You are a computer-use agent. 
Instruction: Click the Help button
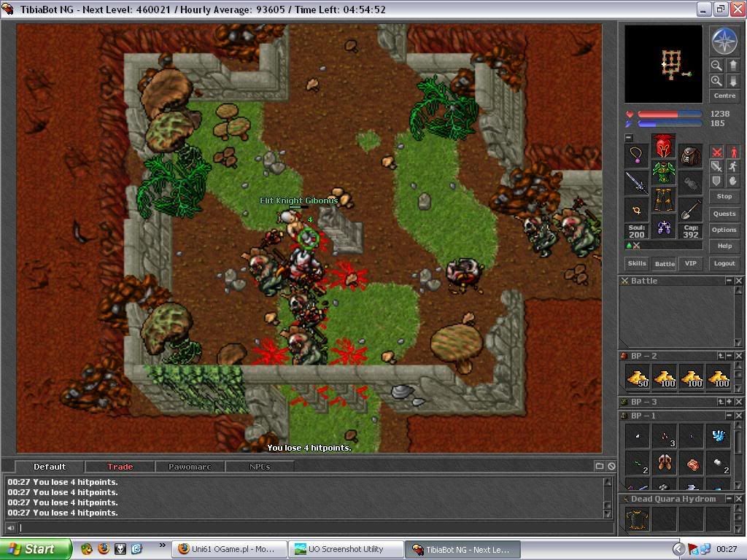(724, 246)
